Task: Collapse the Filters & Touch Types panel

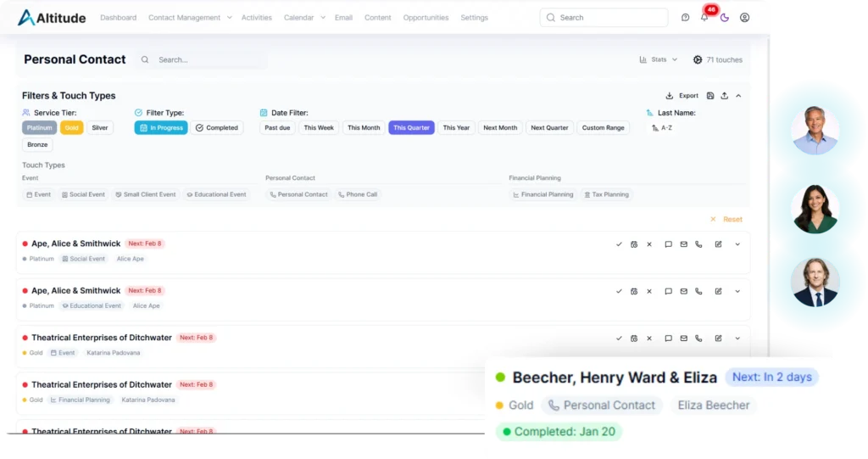Action: pos(738,96)
